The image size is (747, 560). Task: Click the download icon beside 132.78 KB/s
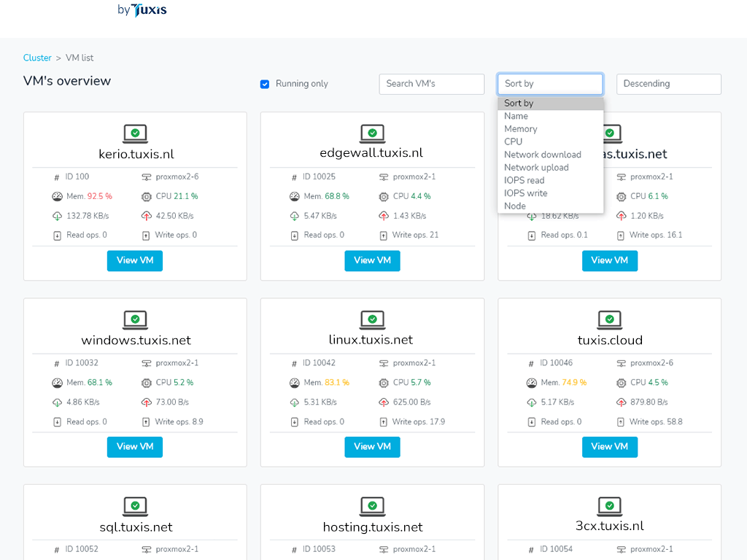(57, 216)
